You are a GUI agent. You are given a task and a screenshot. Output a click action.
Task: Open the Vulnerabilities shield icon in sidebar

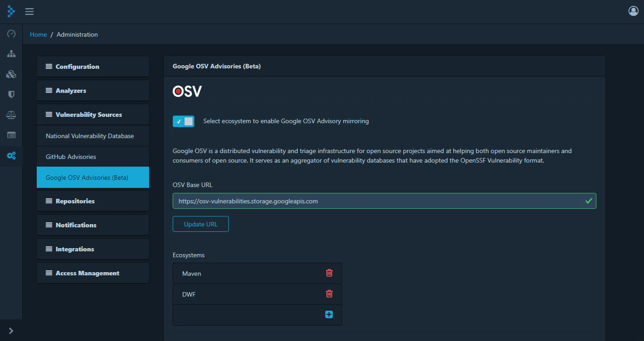[11, 94]
